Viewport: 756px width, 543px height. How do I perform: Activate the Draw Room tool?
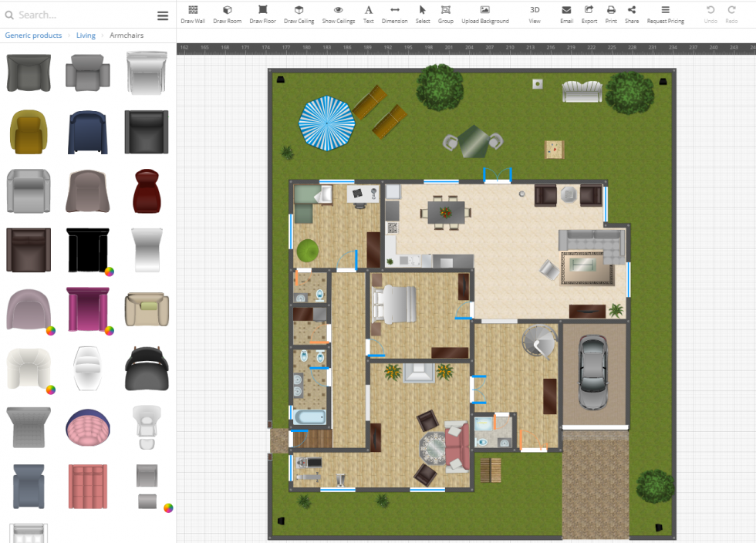click(x=227, y=14)
